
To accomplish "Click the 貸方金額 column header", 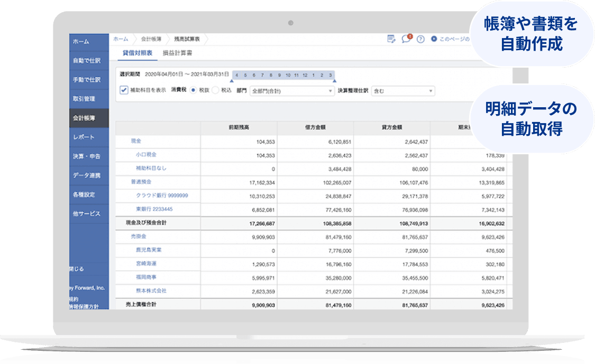I will 392,127.
